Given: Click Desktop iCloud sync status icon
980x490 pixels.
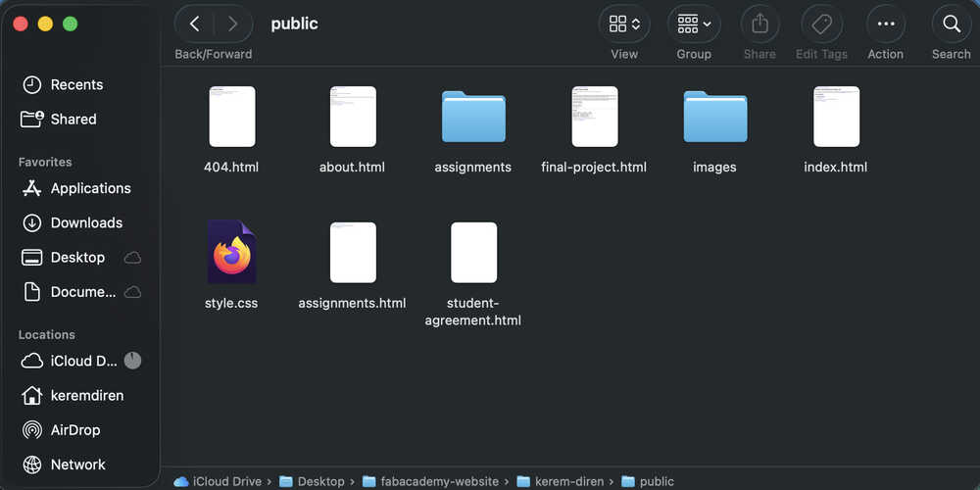Looking at the screenshot, I should tap(132, 257).
